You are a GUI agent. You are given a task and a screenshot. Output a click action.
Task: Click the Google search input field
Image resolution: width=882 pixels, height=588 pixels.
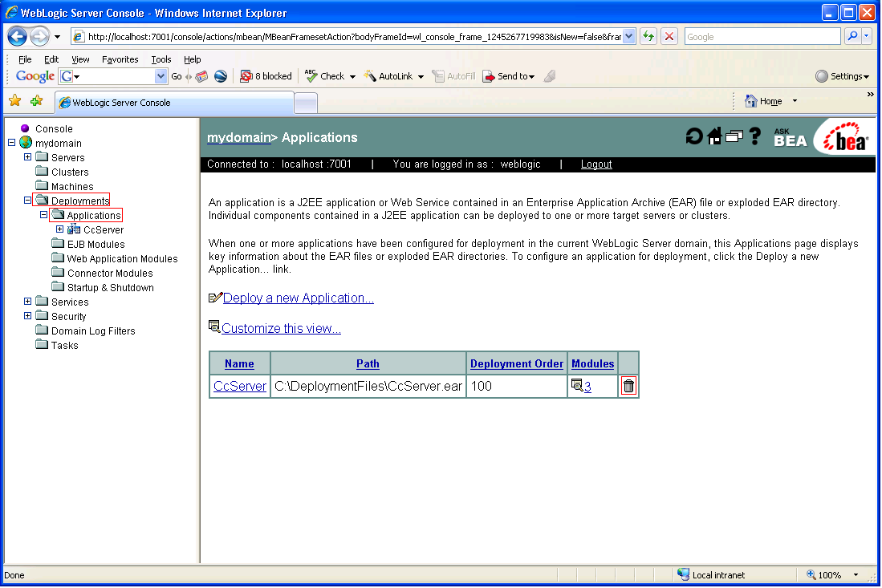(x=762, y=37)
